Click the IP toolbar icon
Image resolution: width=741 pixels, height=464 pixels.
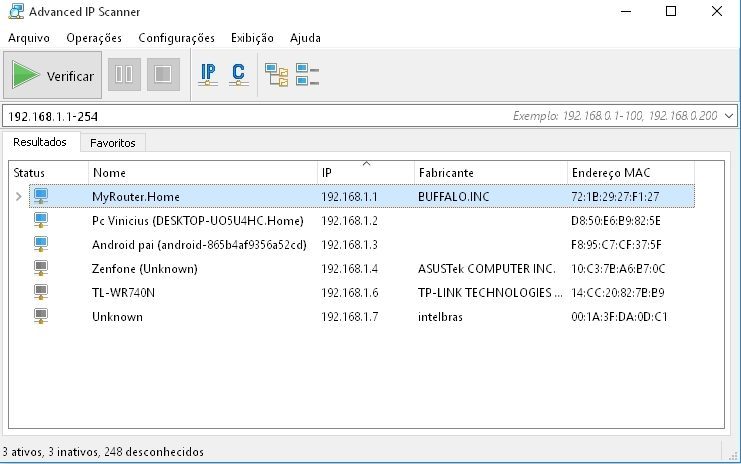pyautogui.click(x=208, y=75)
